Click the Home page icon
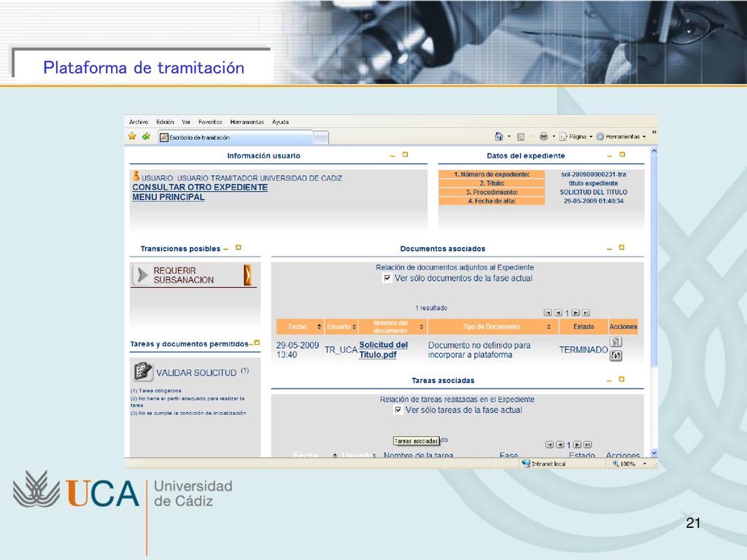The height and width of the screenshot is (560, 747). click(499, 136)
